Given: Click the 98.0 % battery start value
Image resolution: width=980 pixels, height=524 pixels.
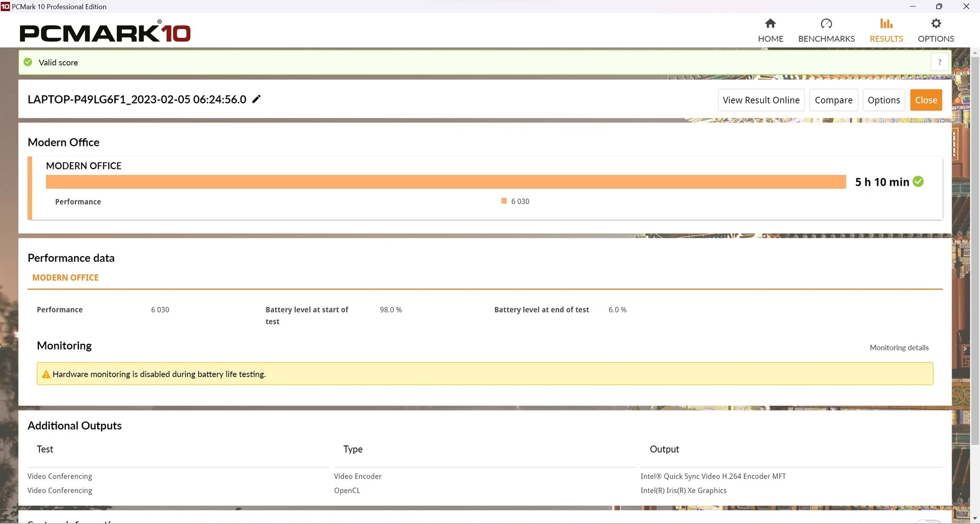Looking at the screenshot, I should point(390,310).
